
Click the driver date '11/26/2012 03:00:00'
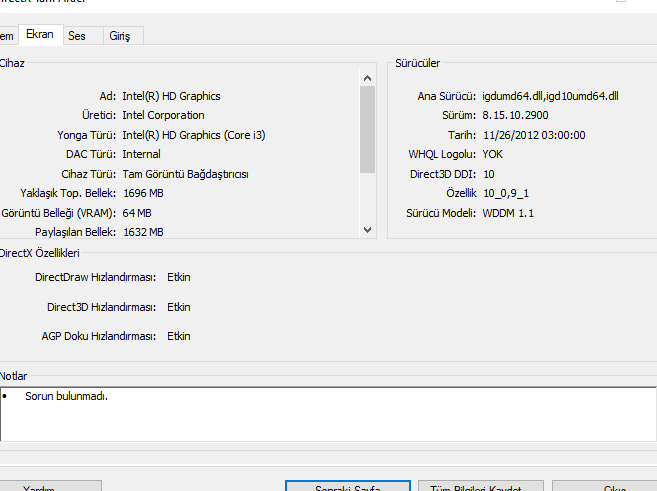pos(534,135)
